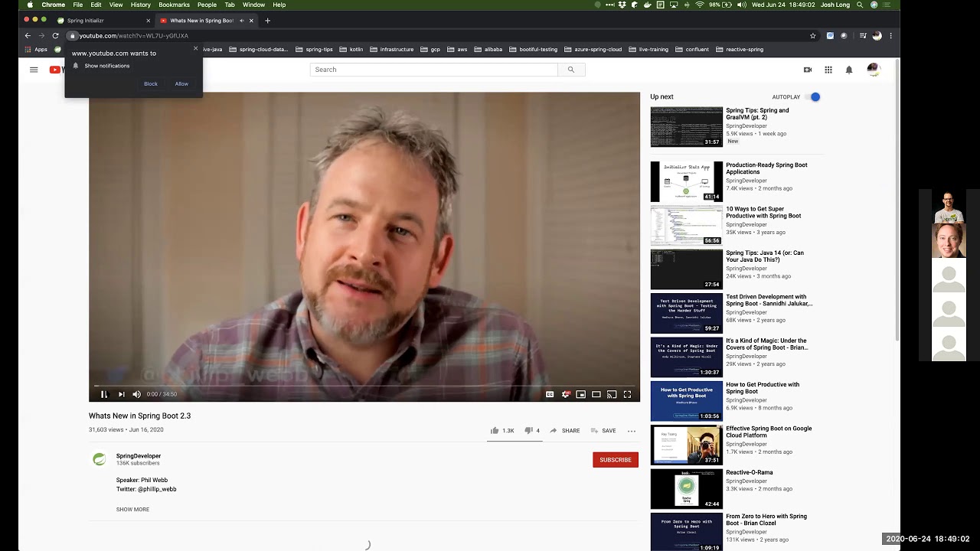This screenshot has height=551, width=980.
Task: Open the create video camera icon
Action: (808, 70)
